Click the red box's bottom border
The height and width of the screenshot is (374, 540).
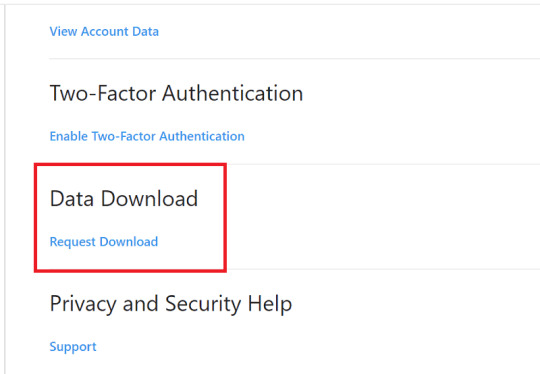130,271
